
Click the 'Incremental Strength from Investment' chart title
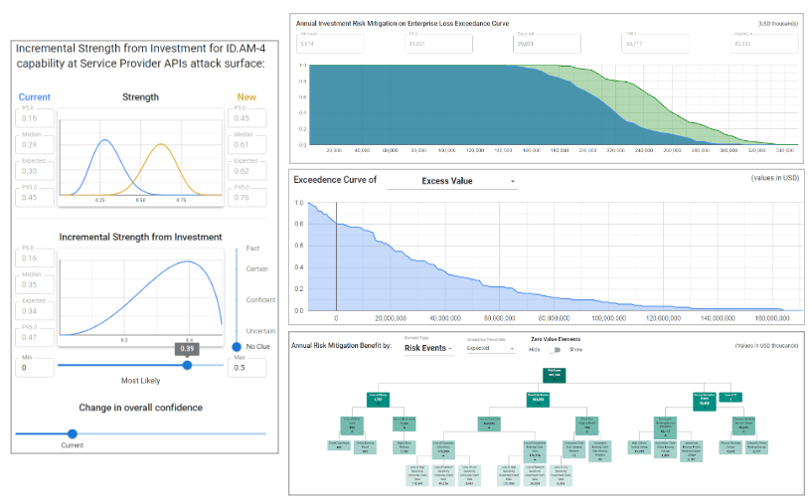[x=140, y=238]
